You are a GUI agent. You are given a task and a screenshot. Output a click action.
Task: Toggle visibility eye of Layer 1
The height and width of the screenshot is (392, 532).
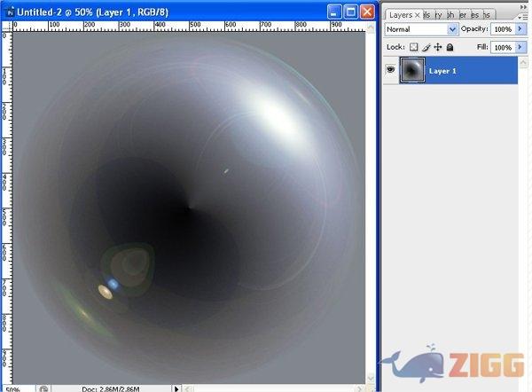click(390, 71)
